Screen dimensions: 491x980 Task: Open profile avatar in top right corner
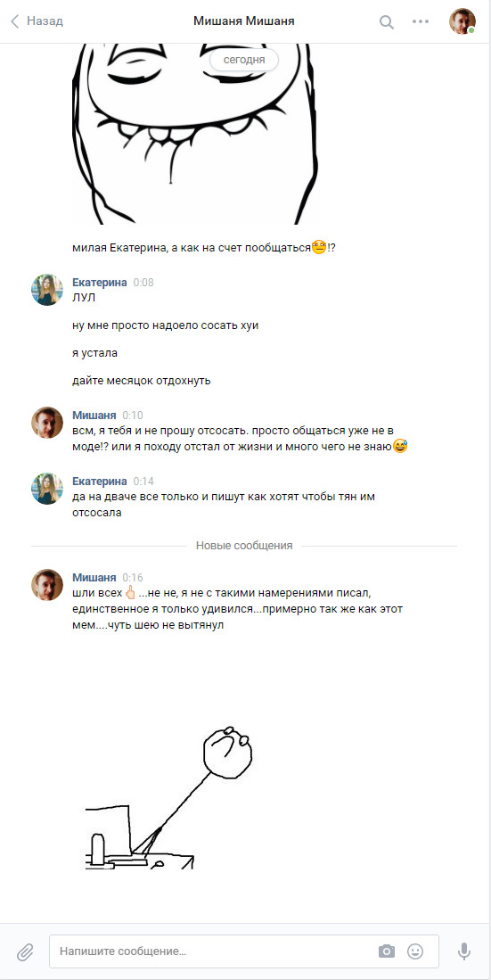pos(462,21)
